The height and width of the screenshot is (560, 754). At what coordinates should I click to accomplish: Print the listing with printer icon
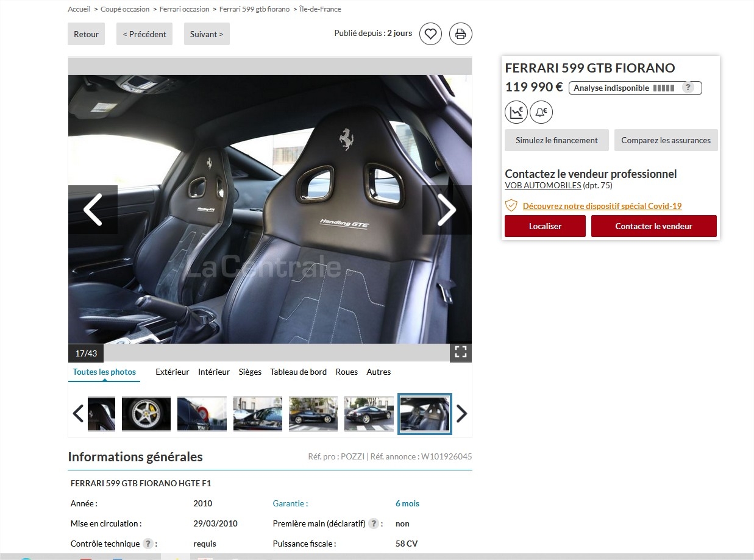point(461,34)
